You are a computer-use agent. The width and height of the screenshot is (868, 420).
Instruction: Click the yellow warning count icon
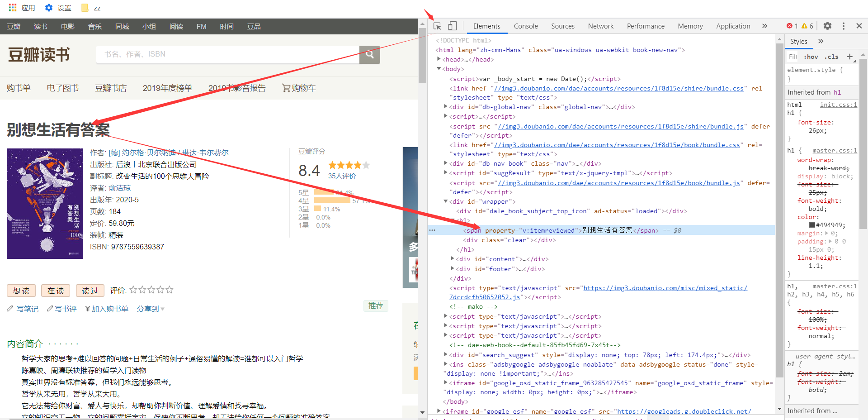click(804, 26)
